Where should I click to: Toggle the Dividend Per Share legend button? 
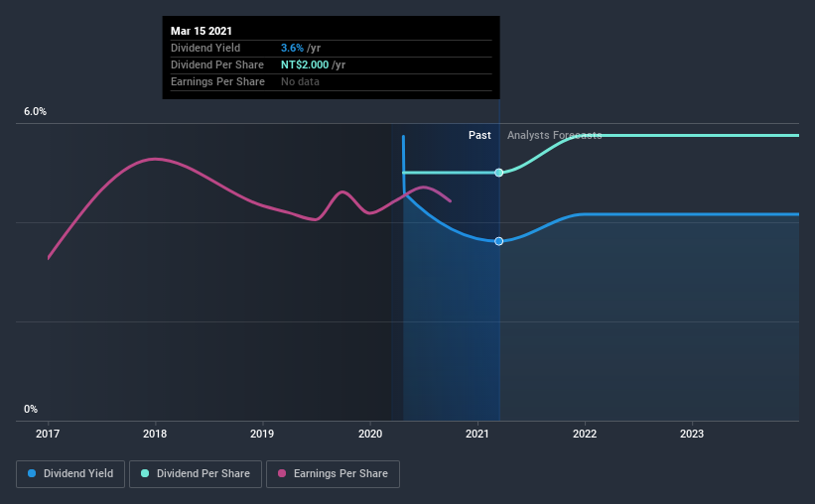(196, 474)
